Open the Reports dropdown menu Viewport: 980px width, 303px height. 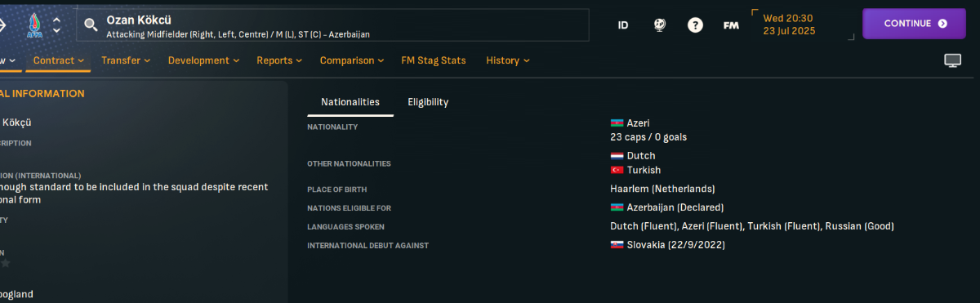point(279,60)
